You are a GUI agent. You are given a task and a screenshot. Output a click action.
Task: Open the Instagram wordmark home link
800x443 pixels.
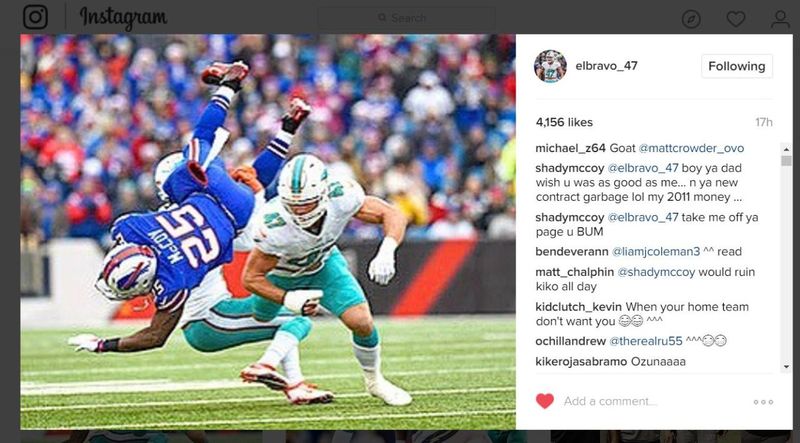pyautogui.click(x=123, y=18)
